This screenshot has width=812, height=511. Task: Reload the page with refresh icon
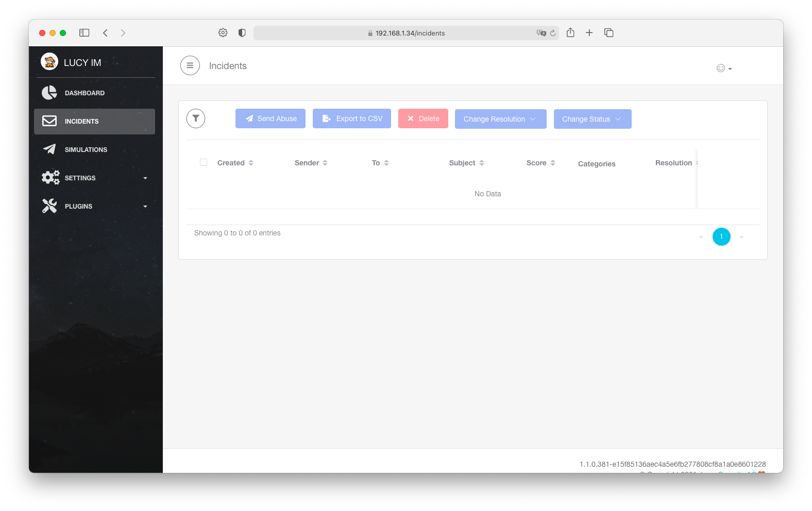click(x=553, y=33)
